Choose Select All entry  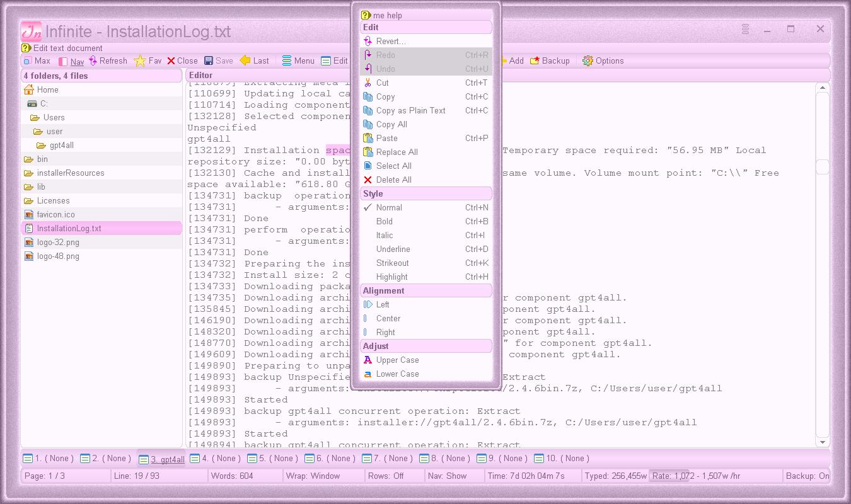tap(426, 166)
